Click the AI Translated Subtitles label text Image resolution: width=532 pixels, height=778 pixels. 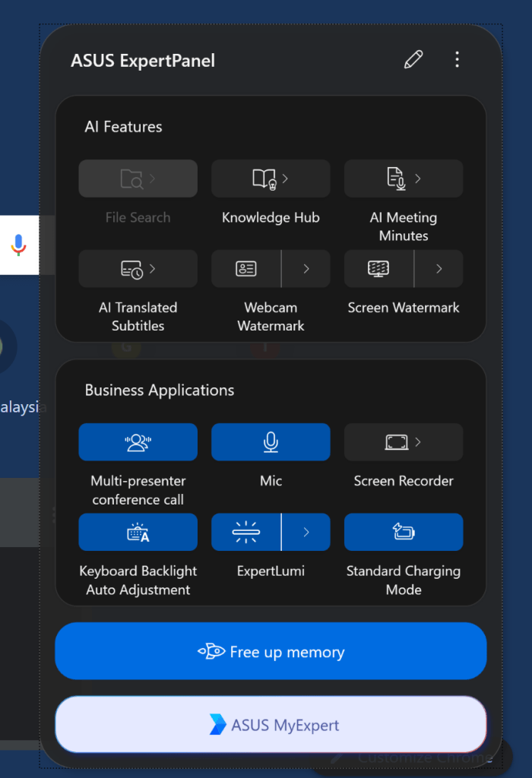point(138,317)
